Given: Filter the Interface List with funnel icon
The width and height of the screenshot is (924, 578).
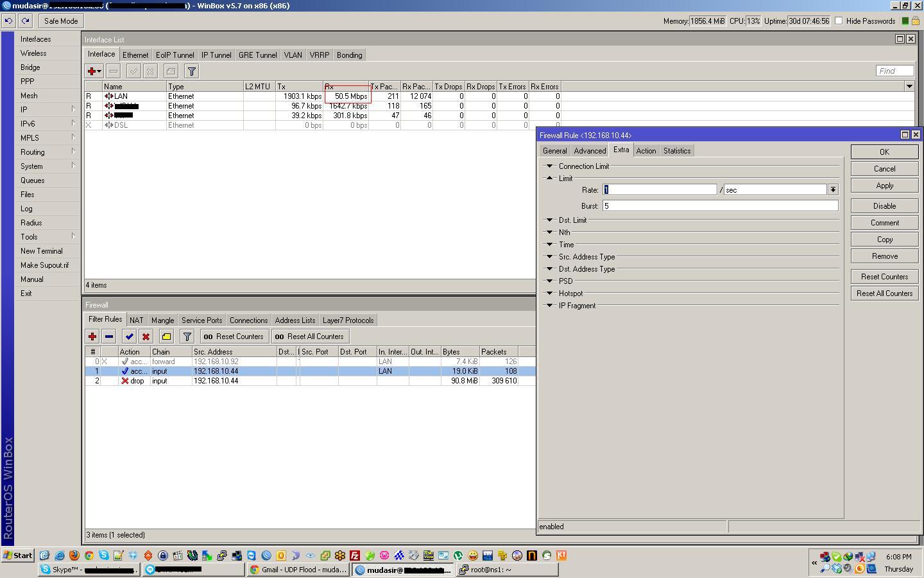Looking at the screenshot, I should [x=191, y=71].
